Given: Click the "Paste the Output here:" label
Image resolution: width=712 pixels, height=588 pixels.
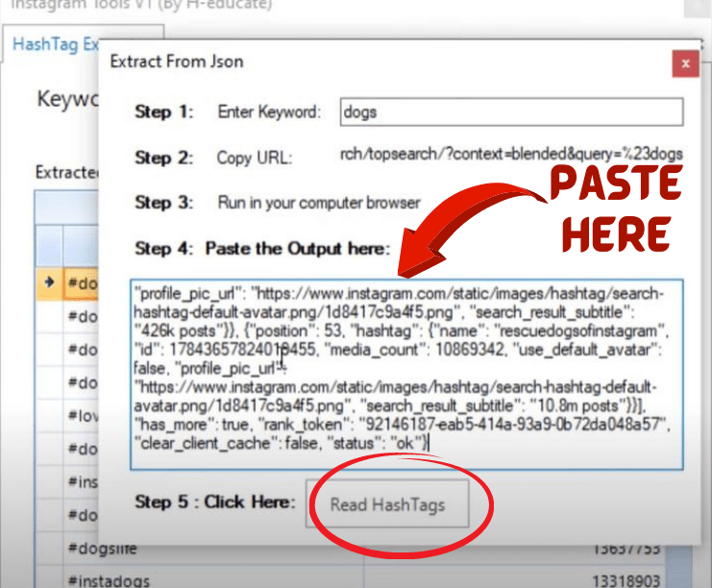Looking at the screenshot, I should pos(298,249).
